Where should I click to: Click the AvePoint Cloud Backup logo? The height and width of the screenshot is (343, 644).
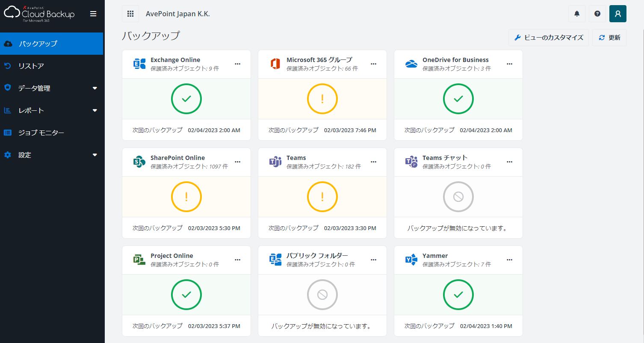[39, 14]
